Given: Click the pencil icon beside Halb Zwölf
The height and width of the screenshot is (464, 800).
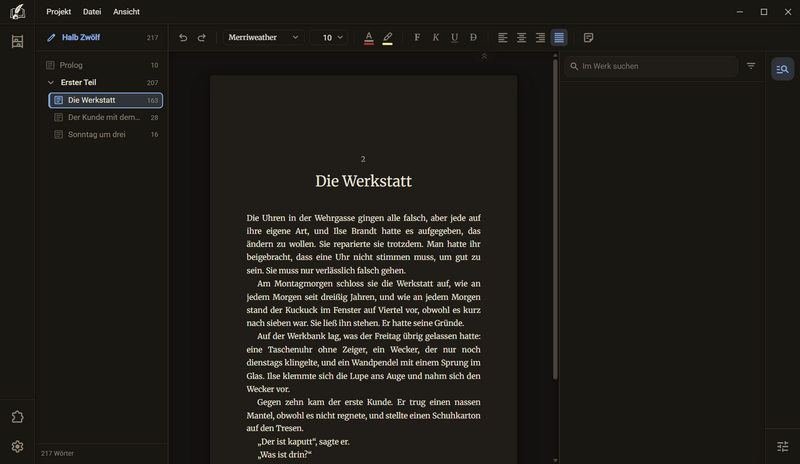Looking at the screenshot, I should click(51, 37).
